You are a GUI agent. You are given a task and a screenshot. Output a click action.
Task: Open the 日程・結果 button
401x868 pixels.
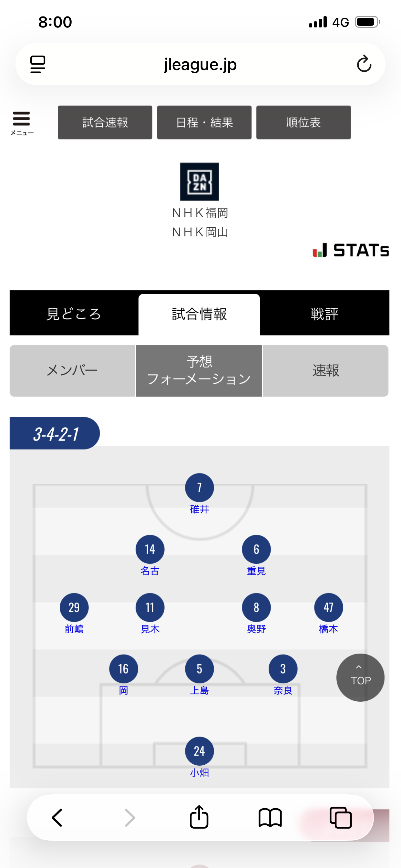click(204, 122)
